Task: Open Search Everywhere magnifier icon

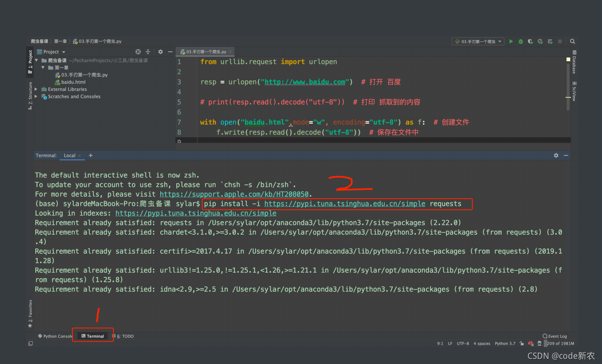Action: (x=572, y=41)
